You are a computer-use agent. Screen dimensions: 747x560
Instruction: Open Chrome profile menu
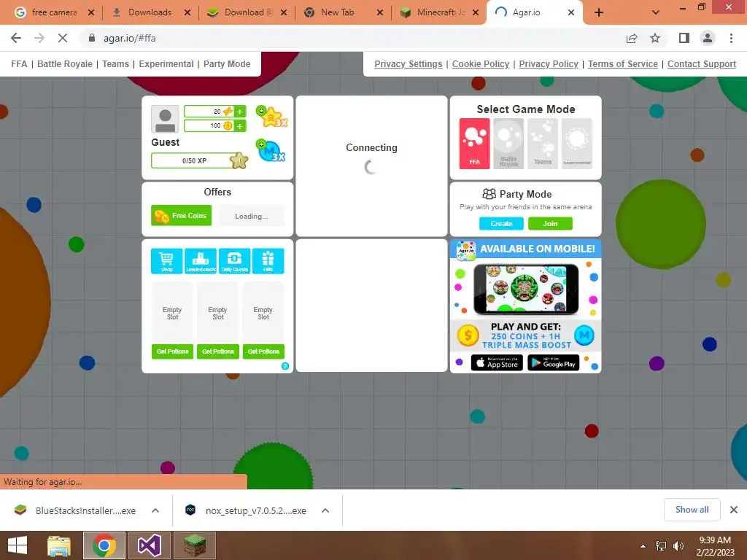tap(708, 38)
